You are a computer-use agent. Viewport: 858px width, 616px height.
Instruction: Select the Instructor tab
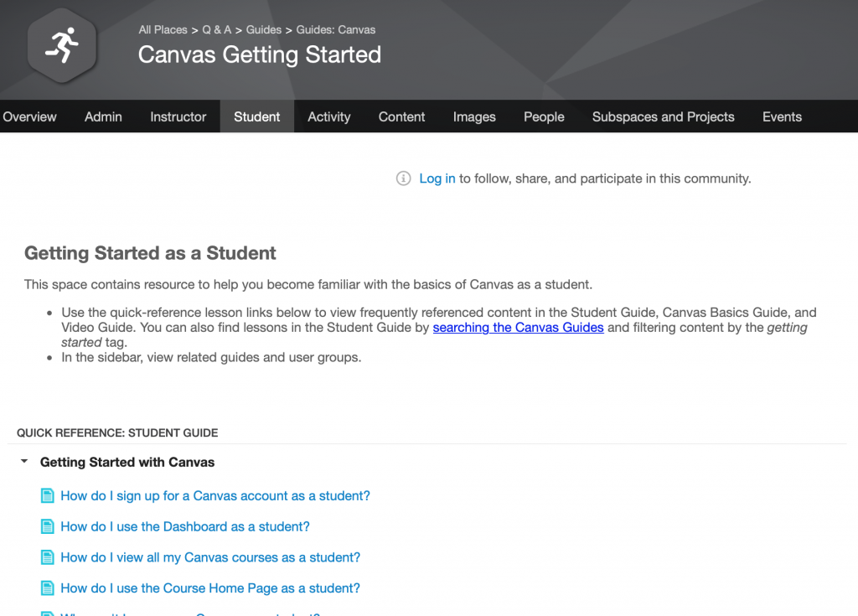[178, 117]
